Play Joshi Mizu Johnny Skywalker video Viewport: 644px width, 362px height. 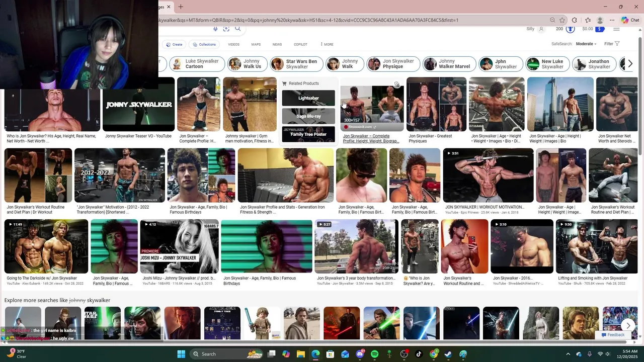pos(179,246)
